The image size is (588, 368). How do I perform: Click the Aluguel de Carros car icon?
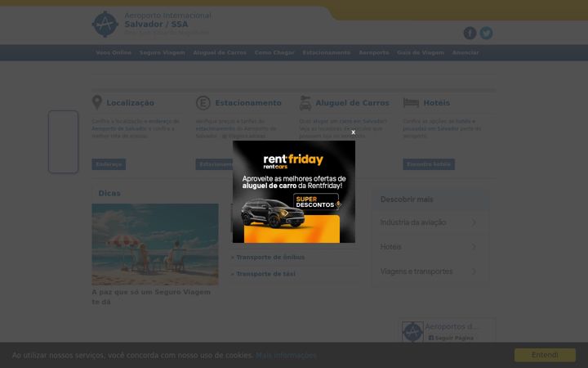pyautogui.click(x=305, y=103)
